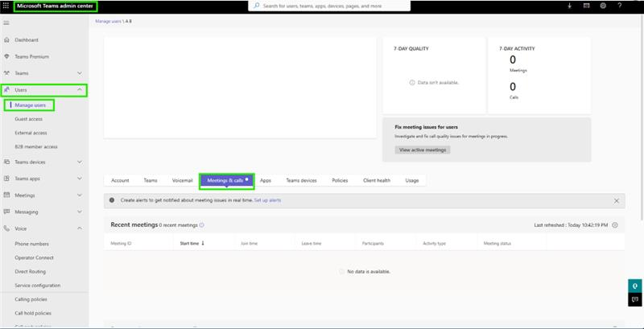Switch to the Policies tab
The height and width of the screenshot is (329, 644).
pyautogui.click(x=340, y=180)
